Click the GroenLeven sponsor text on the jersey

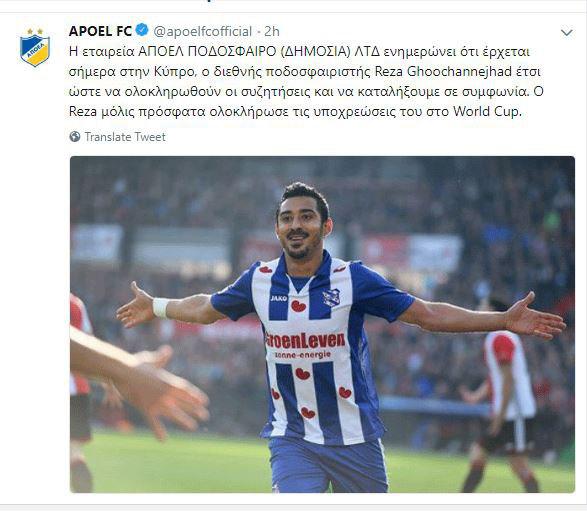coord(305,340)
